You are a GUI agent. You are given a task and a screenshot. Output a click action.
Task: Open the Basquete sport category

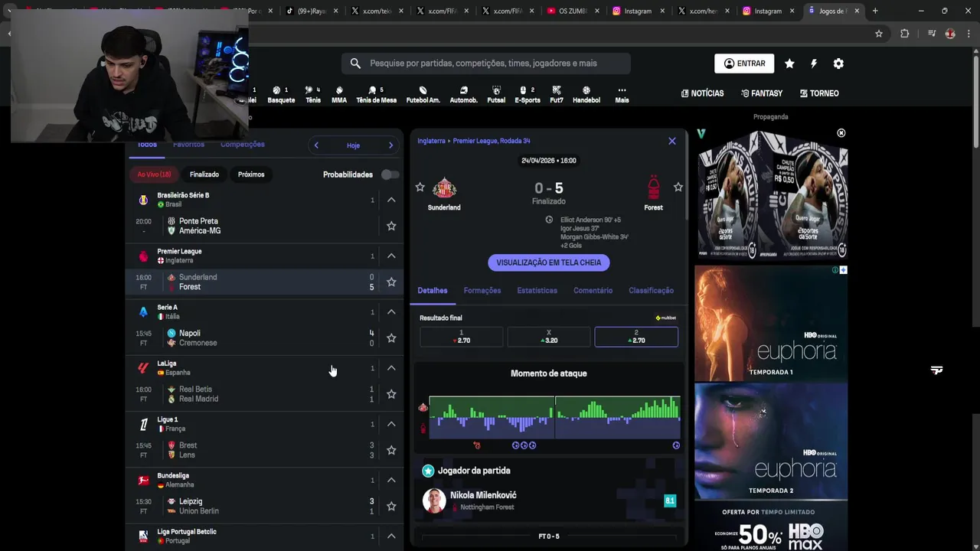(x=281, y=94)
